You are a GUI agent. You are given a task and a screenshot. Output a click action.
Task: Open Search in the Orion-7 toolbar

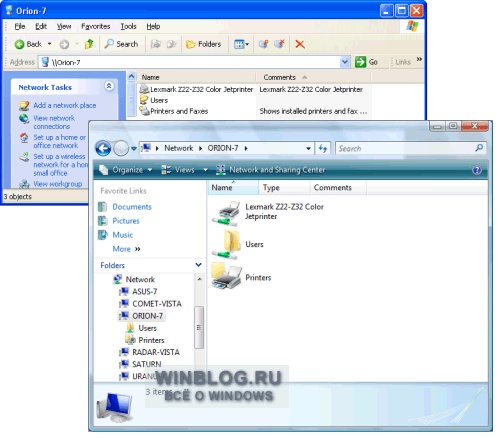(121, 44)
